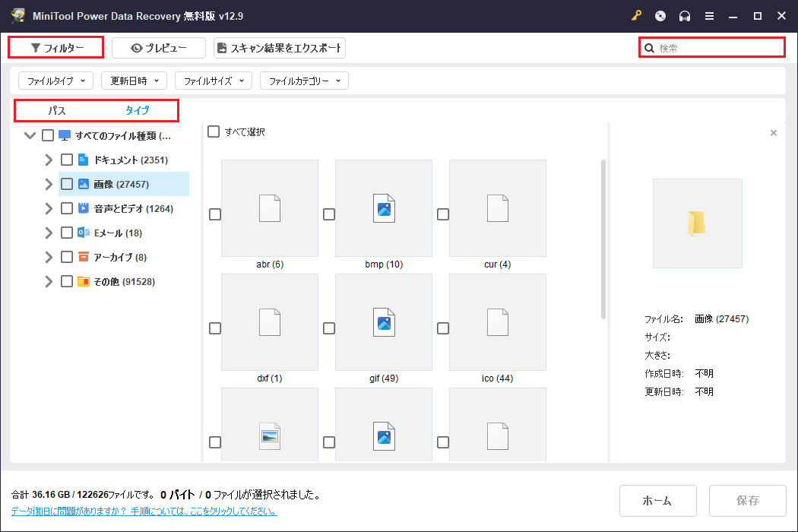798x532 pixels.
Task: Select the abr (6) item checkbox
Action: [x=215, y=214]
